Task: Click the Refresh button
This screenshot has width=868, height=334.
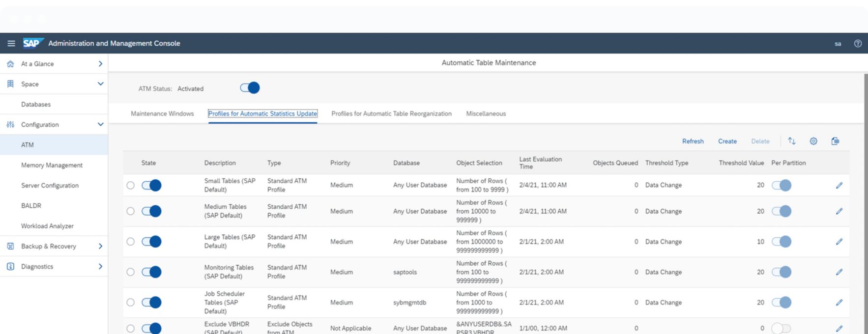Action: pos(693,141)
